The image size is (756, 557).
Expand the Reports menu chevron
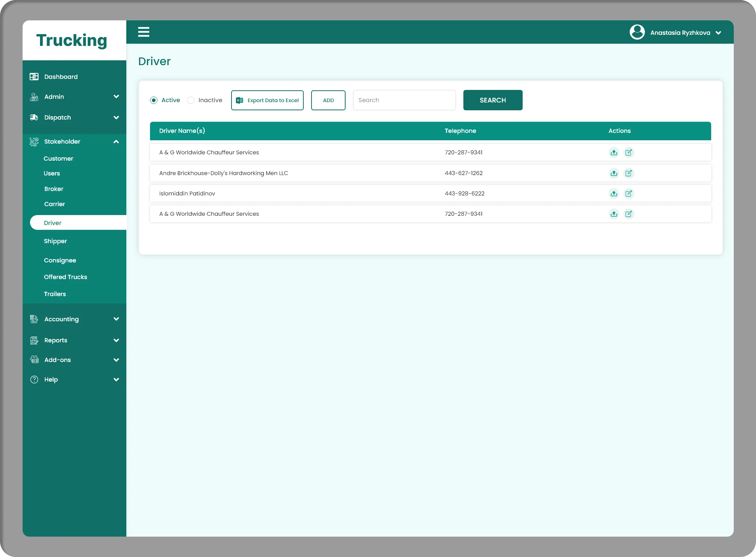116,340
